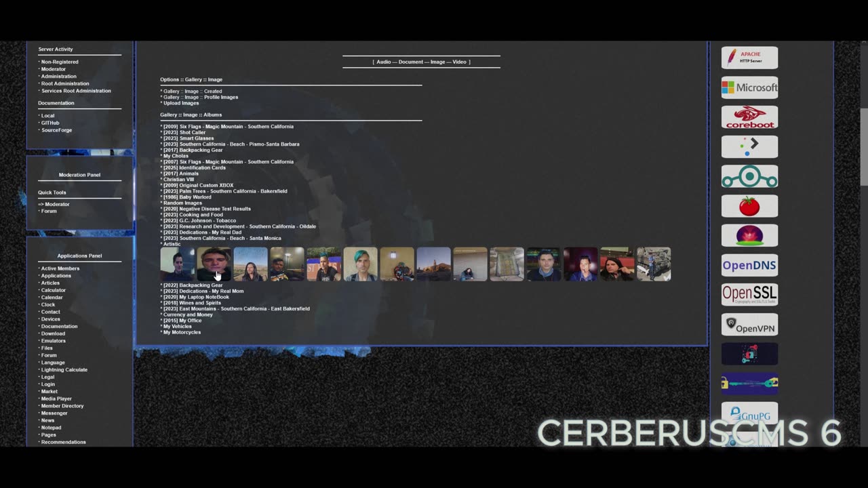Image resolution: width=868 pixels, height=488 pixels.
Task: Open the [2009] Six Flags Magic Mountain album
Action: pos(229,127)
